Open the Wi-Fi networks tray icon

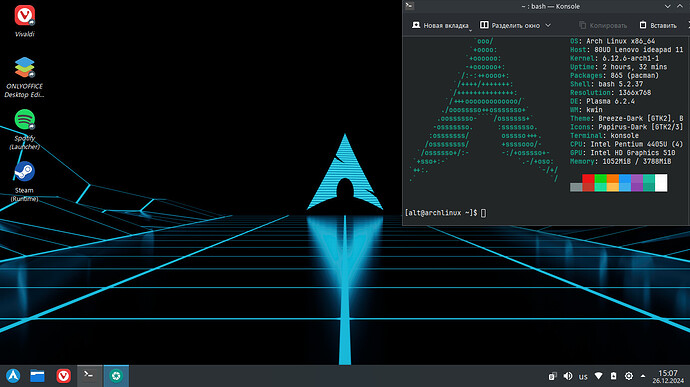(598, 376)
